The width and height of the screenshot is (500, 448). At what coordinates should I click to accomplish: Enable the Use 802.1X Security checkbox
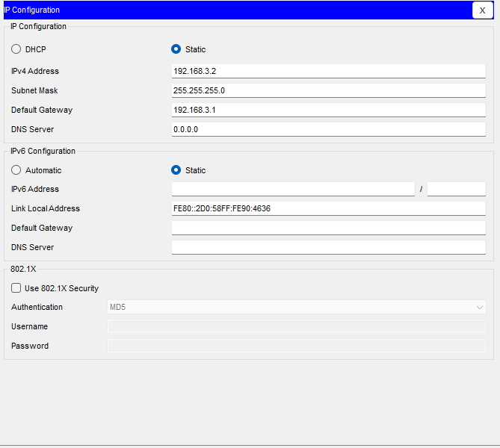coord(16,288)
